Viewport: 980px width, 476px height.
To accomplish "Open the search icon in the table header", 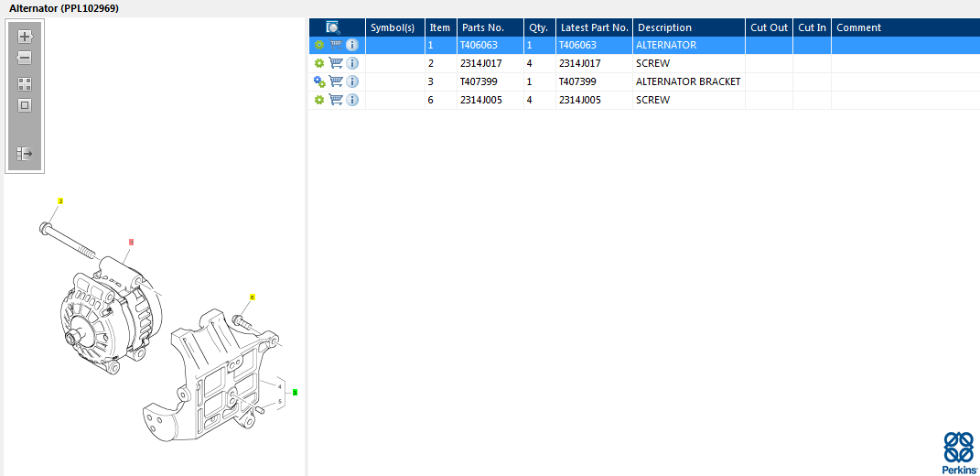I will tap(333, 27).
